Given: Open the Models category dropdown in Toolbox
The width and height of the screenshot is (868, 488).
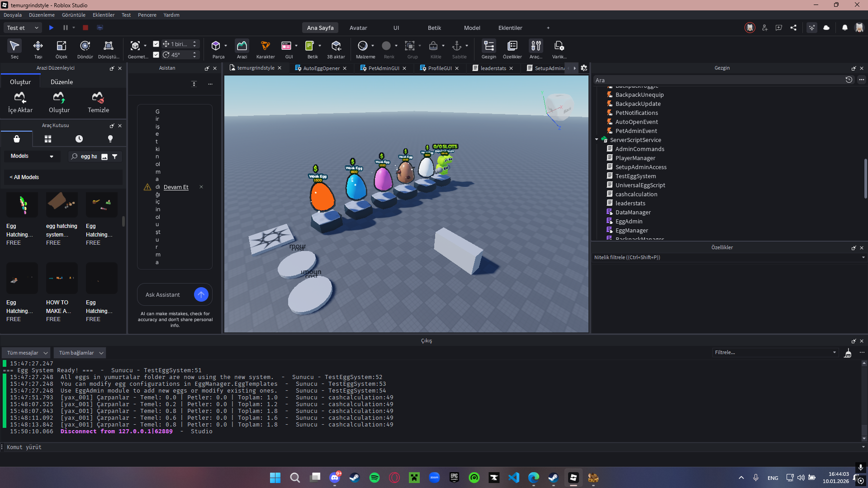Looking at the screenshot, I should click(32, 156).
